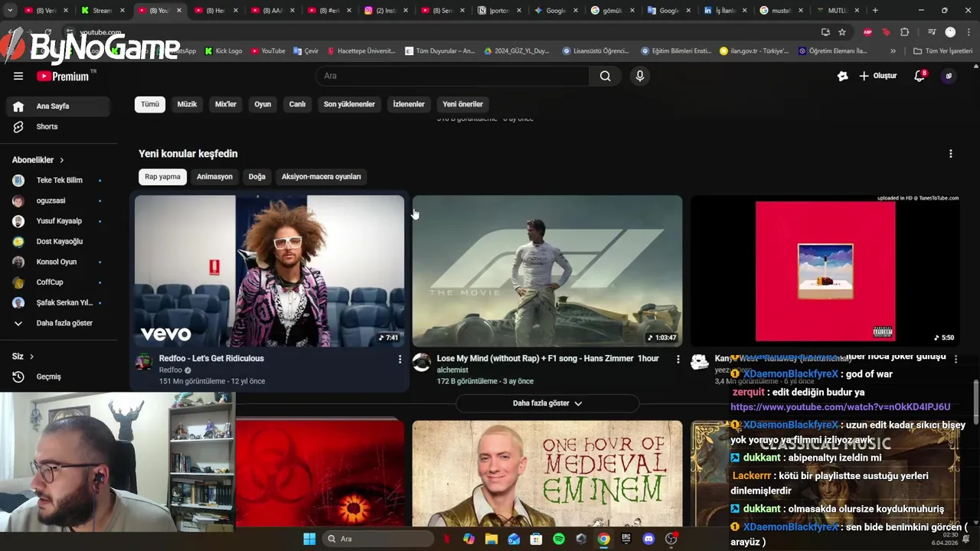Open Redfoo Let's Get Ridiculous thumbnail
980x551 pixels.
click(269, 271)
